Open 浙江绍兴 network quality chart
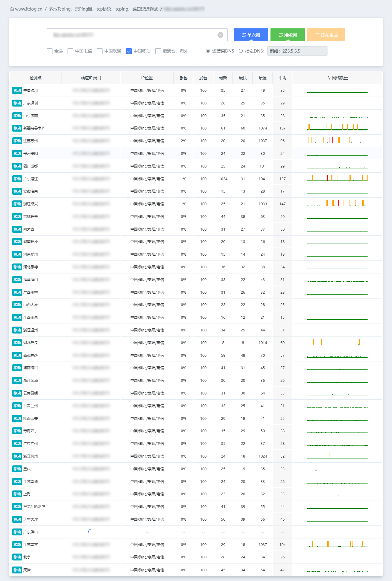This screenshot has height=581, width=392. coord(337,203)
